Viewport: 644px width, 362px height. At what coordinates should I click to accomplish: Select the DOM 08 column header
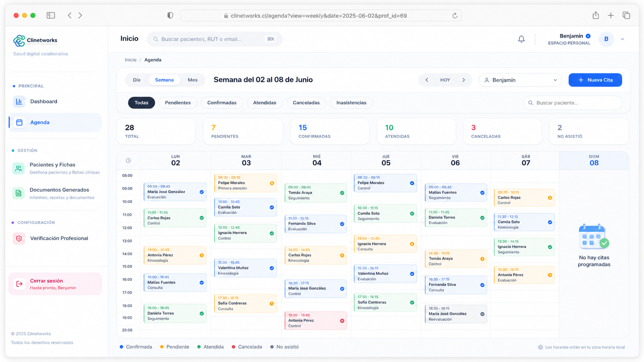tap(594, 160)
